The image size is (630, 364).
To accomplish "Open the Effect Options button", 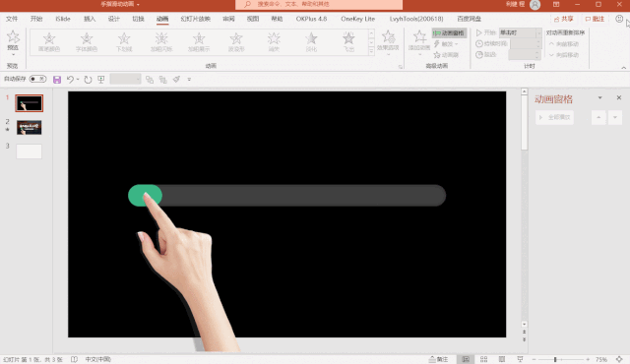I will click(x=388, y=42).
